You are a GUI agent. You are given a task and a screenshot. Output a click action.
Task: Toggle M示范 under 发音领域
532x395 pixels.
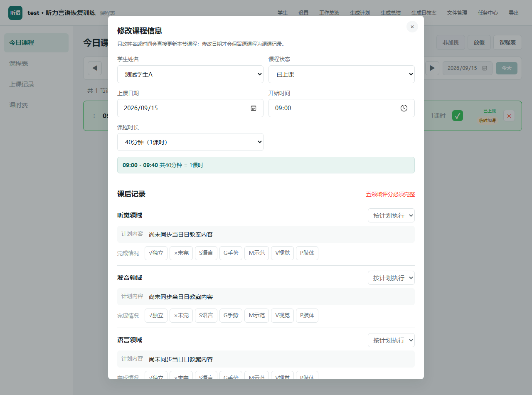257,316
